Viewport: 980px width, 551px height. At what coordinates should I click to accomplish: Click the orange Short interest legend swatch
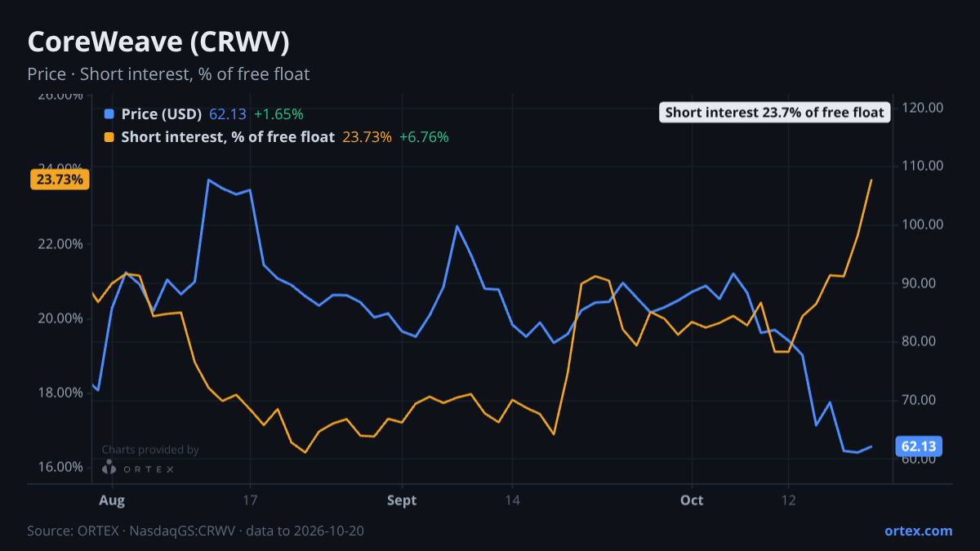pos(109,137)
